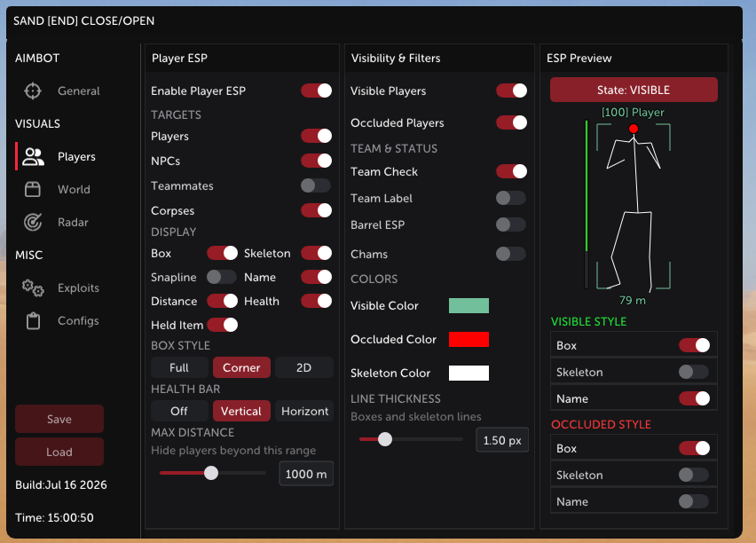Open the Configs clipboard icon
The image size is (756, 543).
(33, 320)
